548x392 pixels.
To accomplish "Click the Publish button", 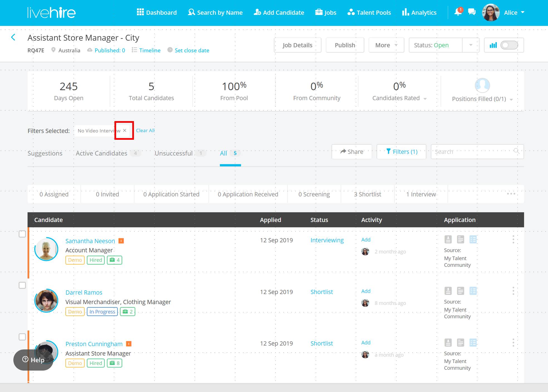I will (x=345, y=45).
